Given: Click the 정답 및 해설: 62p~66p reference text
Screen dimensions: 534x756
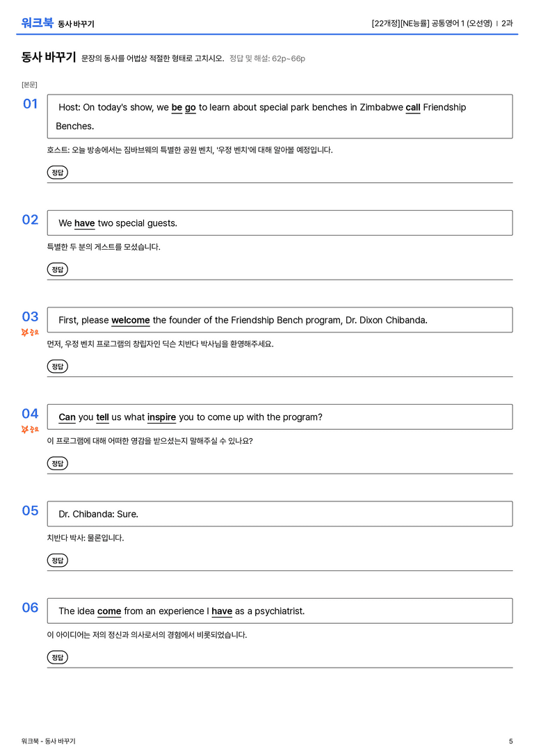Looking at the screenshot, I should (x=267, y=58).
